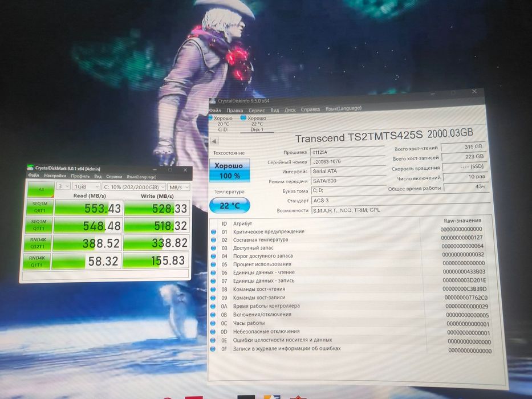Click the 22 °C temperature indicator
Screen dimensions: 532x399
[x=230, y=206]
